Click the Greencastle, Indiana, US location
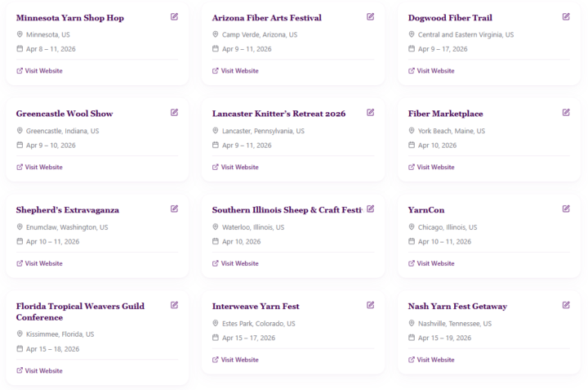The height and width of the screenshot is (390, 588). [x=63, y=131]
